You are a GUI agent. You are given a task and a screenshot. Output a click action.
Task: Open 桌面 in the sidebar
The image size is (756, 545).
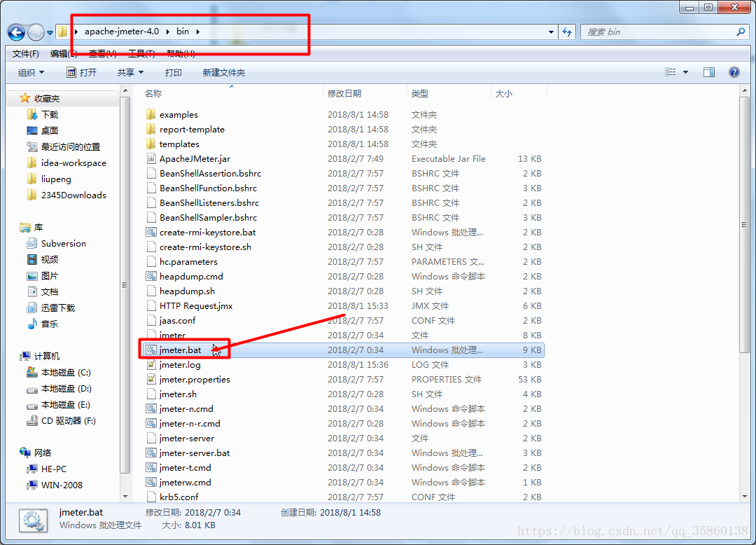tap(49, 130)
